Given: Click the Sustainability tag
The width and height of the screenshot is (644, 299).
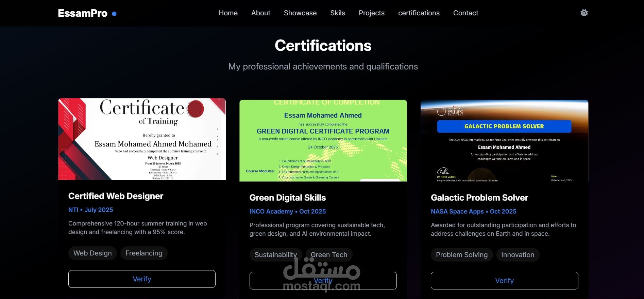Looking at the screenshot, I should click(x=276, y=255).
